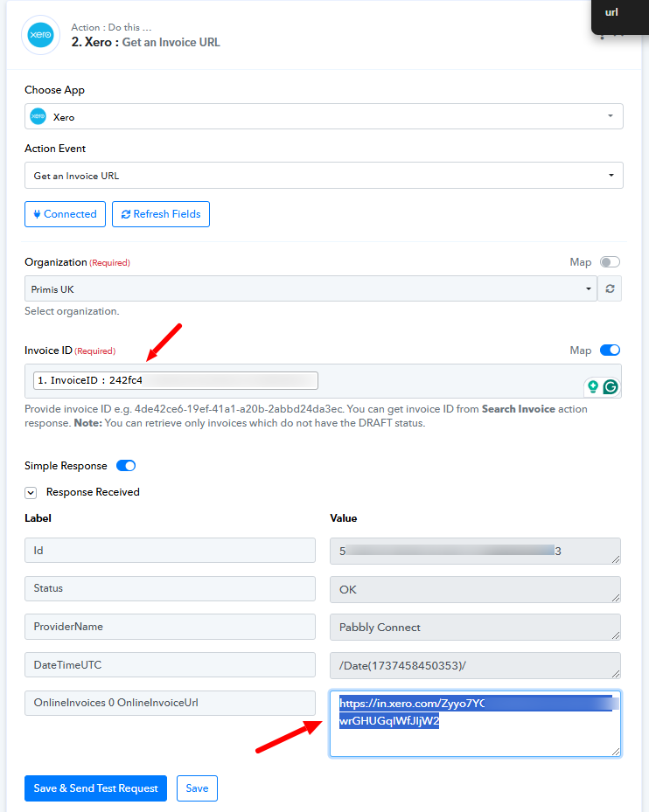
Task: Click Save & Send Test Request button
Action: point(95,788)
